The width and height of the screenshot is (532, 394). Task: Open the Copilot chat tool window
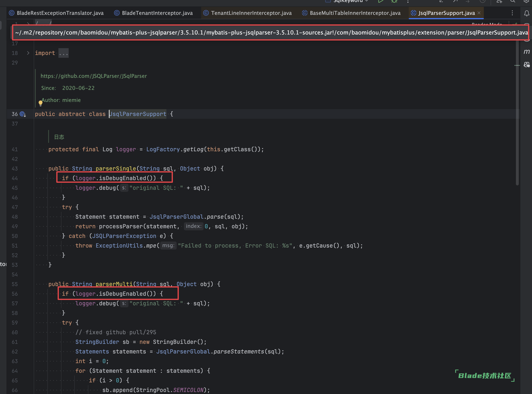(527, 64)
